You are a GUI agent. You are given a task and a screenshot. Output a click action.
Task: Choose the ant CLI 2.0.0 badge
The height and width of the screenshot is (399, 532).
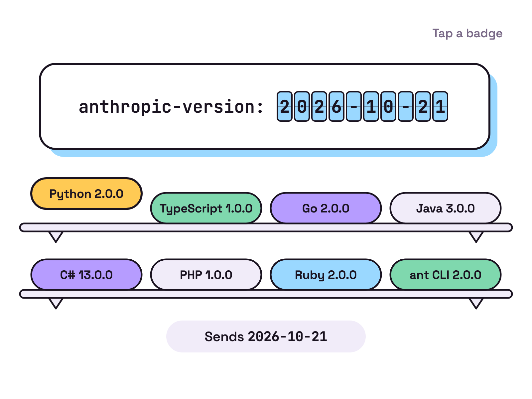point(446,275)
